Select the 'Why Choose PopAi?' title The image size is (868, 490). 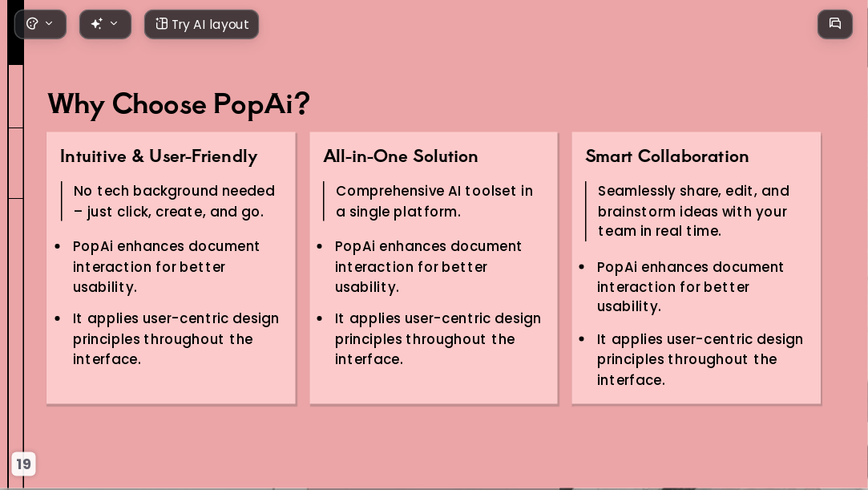pos(179,104)
